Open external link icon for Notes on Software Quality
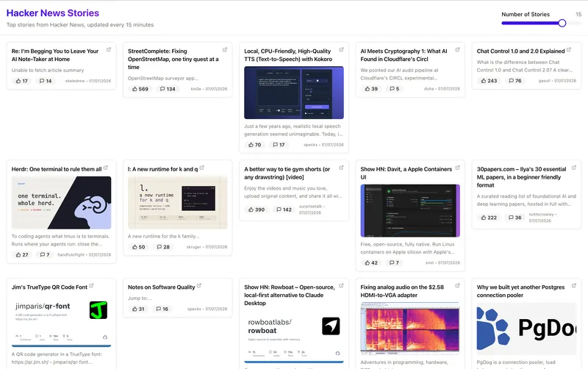Screen dimensions: 588x369 coord(198,286)
